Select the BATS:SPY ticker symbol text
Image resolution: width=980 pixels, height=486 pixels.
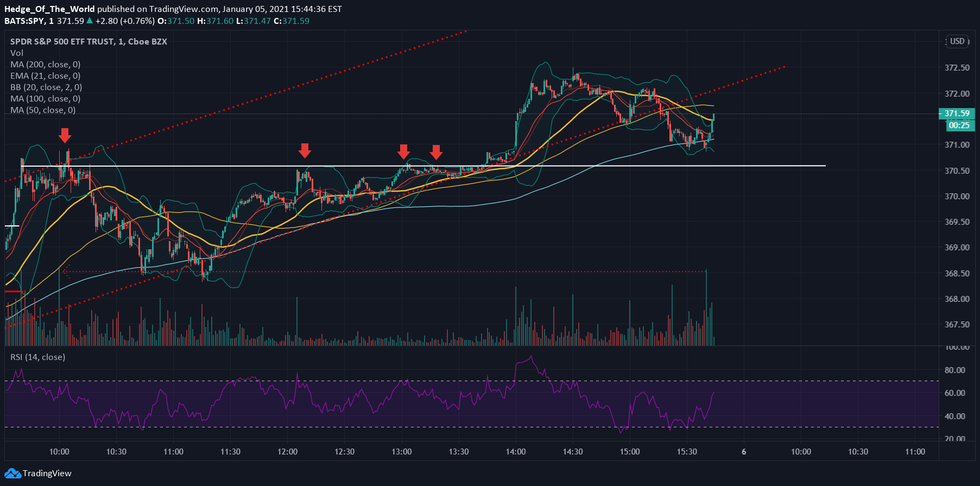pos(25,21)
